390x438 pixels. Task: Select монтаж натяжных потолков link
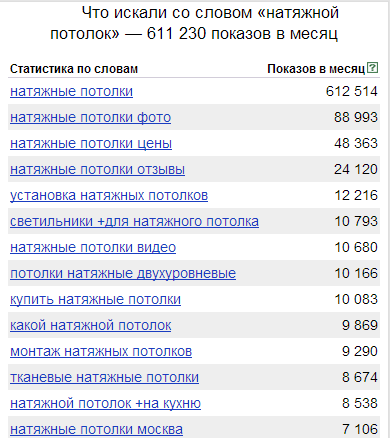tap(101, 351)
